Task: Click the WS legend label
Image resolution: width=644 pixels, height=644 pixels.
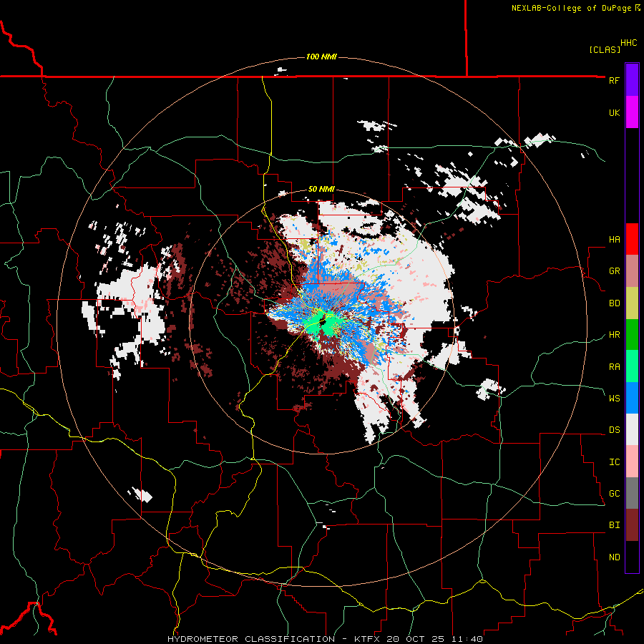Action: [614, 398]
